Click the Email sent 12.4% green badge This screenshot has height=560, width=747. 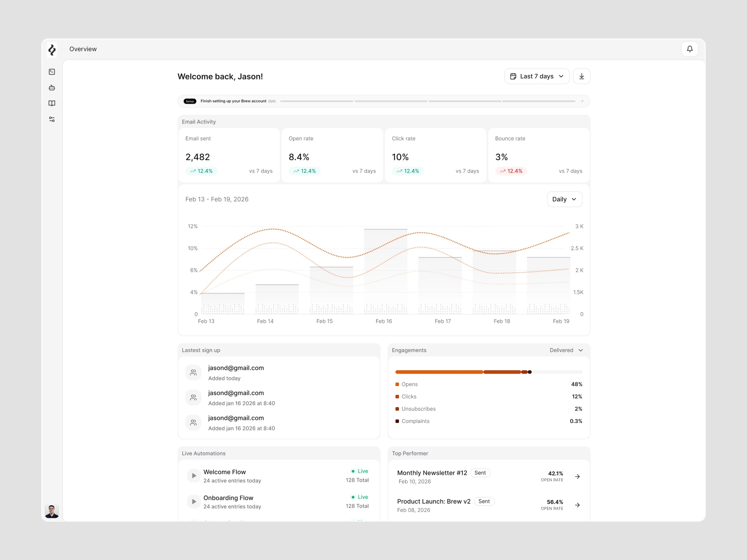(201, 171)
